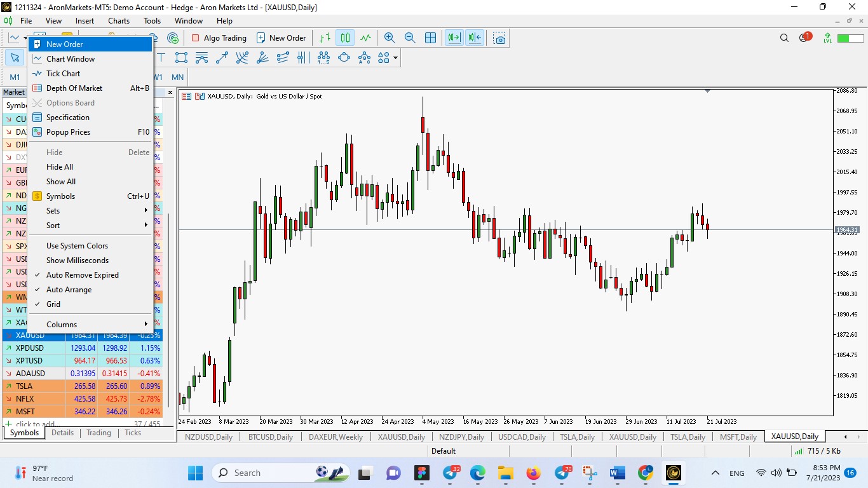Uncheck Auto Remove Expired option
Screen dimensions: 868x488
pos(90,275)
